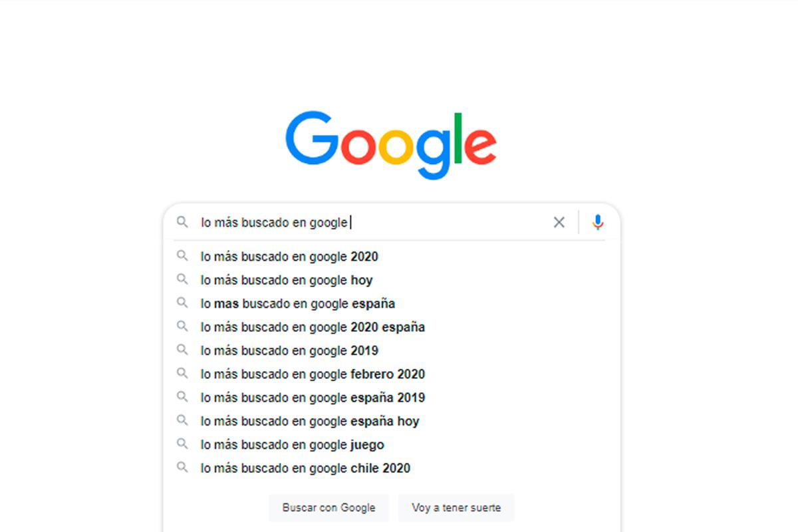Choose suggestion ending in 'españa 2019'
The image size is (798, 532).
click(x=313, y=398)
